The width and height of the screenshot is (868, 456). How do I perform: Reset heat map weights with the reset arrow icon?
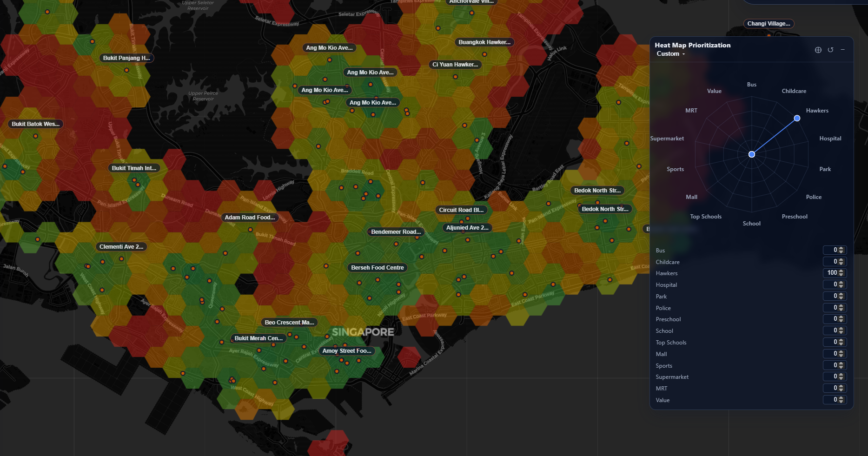pyautogui.click(x=830, y=50)
